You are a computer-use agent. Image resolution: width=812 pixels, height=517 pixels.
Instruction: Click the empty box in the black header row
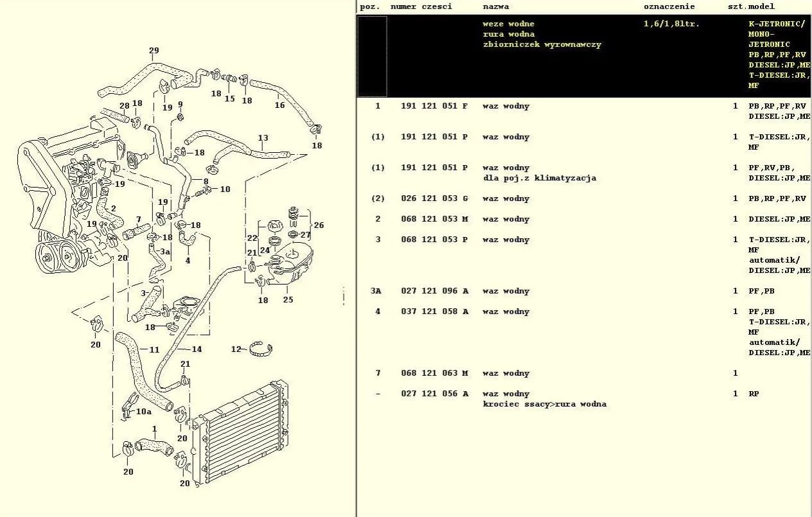(372, 57)
